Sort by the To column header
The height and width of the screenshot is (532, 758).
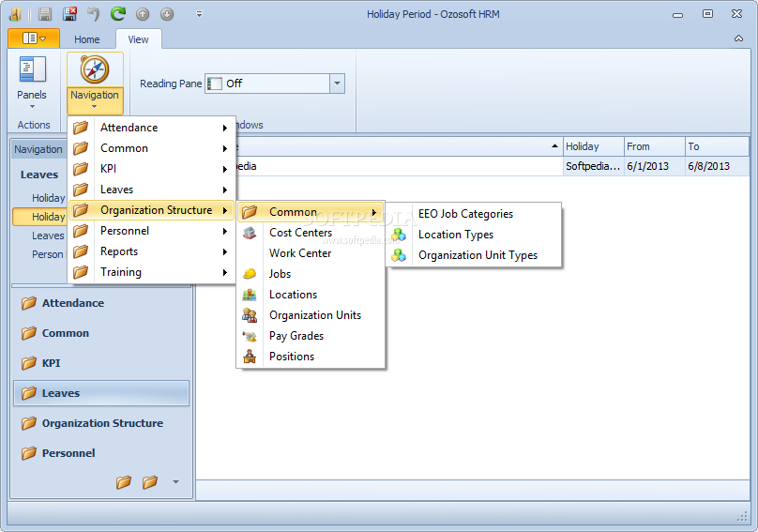tap(717, 146)
